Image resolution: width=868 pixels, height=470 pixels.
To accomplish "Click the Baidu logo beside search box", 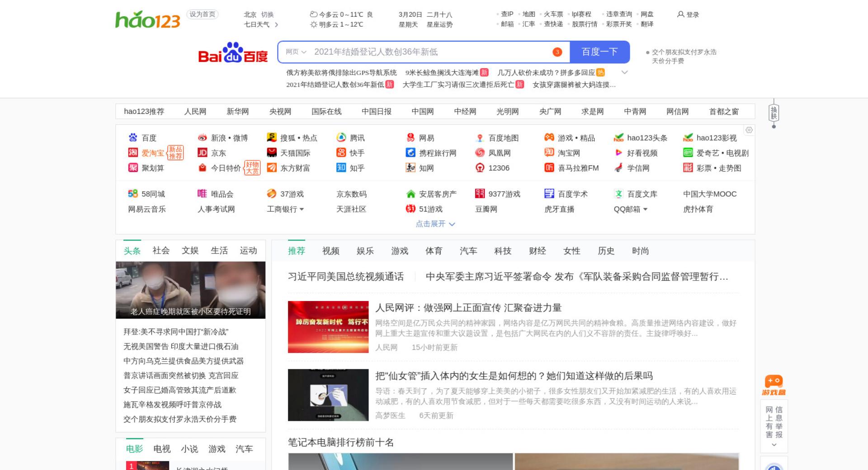I will (x=233, y=52).
